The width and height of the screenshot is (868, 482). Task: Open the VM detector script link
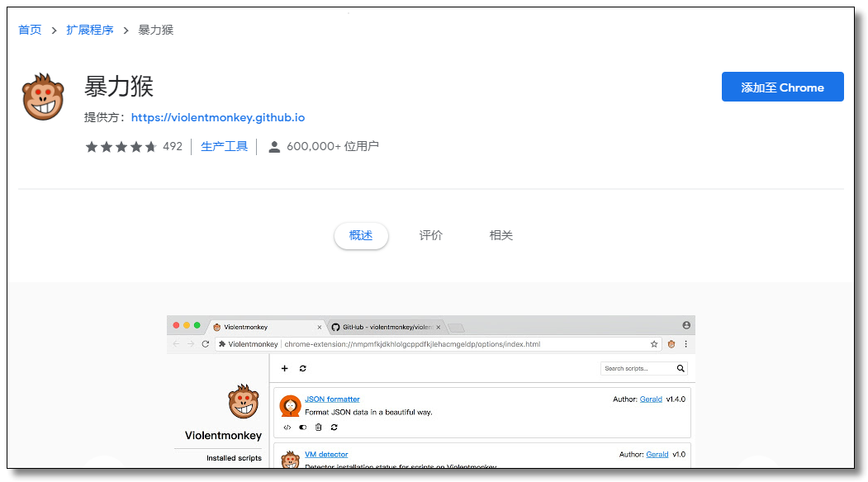(x=326, y=454)
